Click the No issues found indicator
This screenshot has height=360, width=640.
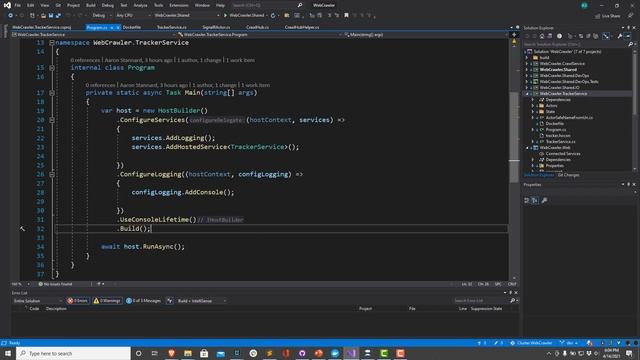pos(55,284)
